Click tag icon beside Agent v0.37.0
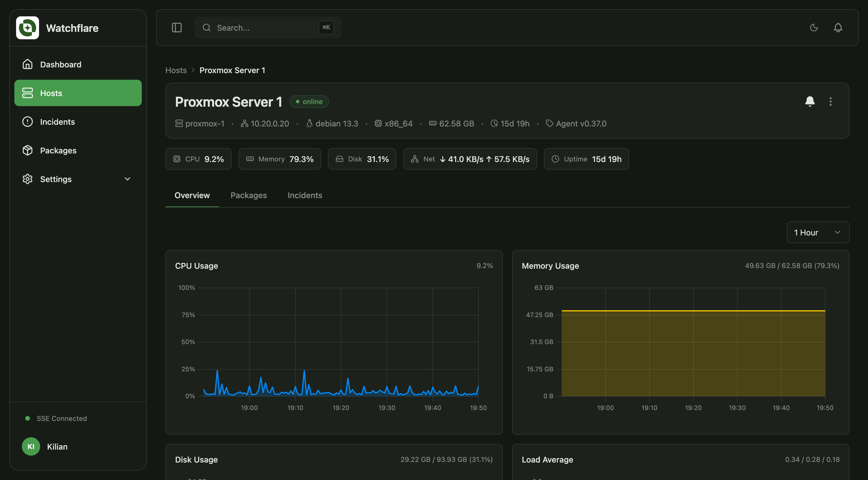 [x=549, y=124]
